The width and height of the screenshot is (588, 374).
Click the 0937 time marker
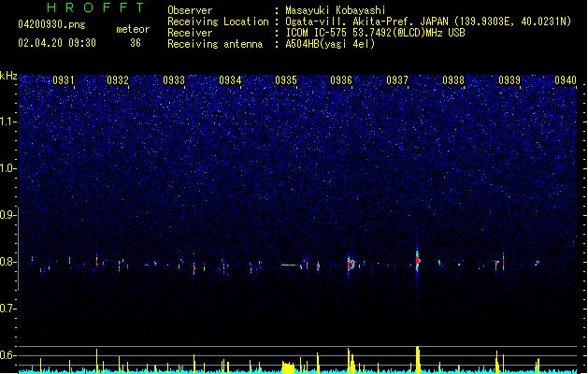tap(397, 80)
